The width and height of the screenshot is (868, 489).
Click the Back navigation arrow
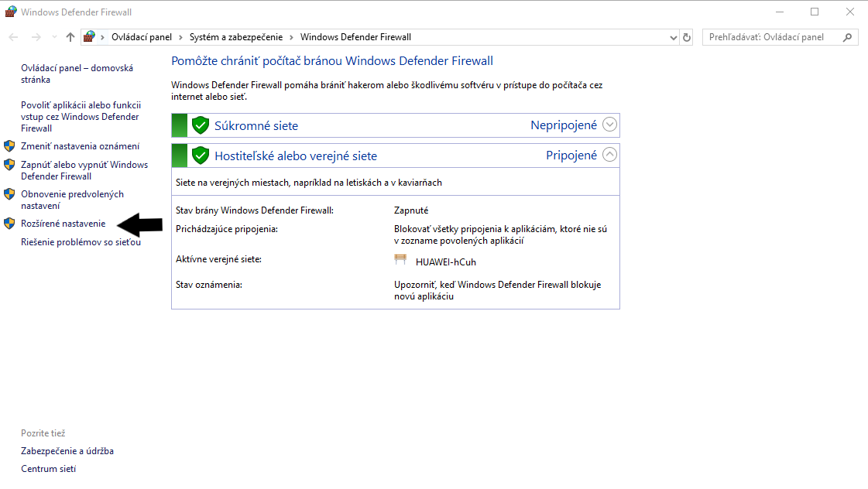coord(13,37)
